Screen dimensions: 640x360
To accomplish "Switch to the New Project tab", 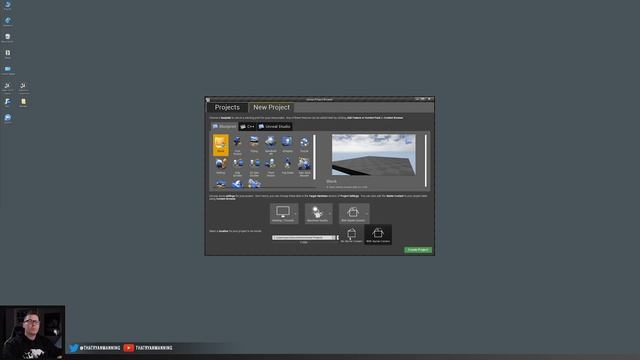I will tap(271, 107).
